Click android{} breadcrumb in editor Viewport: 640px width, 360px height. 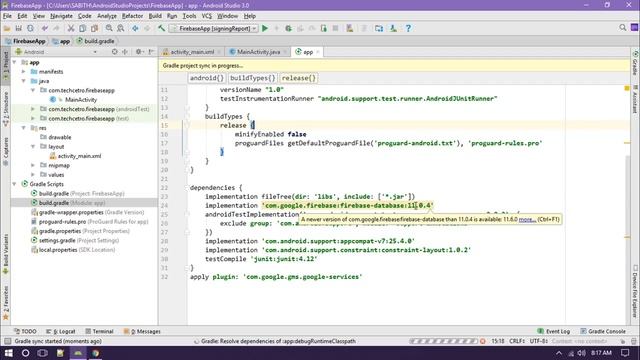click(207, 78)
